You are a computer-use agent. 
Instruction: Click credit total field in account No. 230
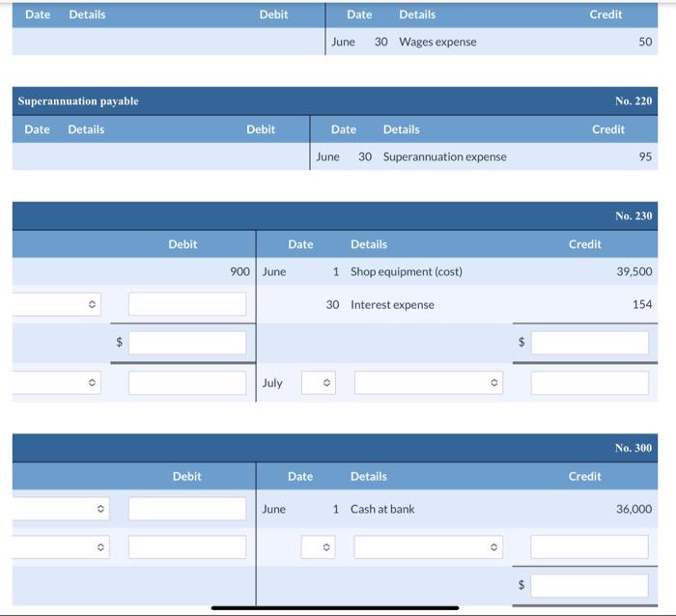tap(589, 343)
